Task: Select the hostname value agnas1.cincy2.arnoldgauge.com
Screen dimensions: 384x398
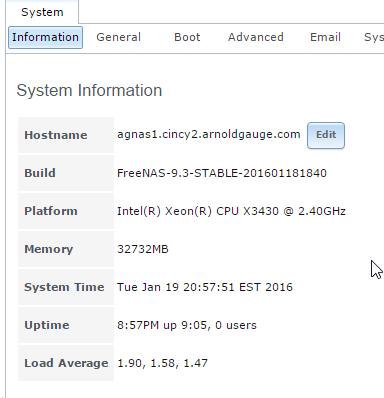Action: (209, 134)
